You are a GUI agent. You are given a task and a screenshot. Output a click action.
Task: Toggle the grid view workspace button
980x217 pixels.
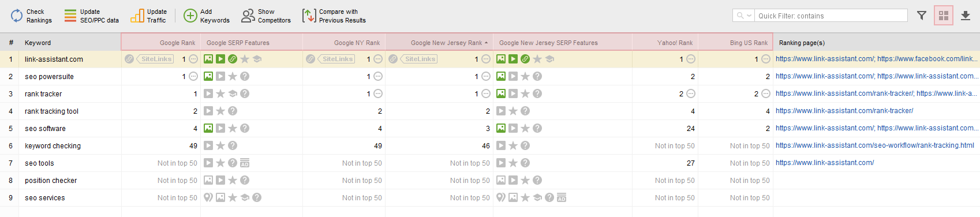(x=944, y=16)
